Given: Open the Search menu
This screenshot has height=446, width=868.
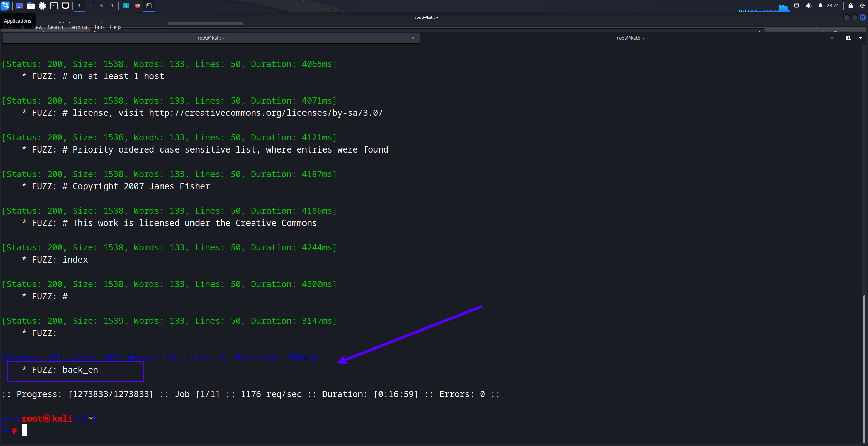Looking at the screenshot, I should tap(55, 27).
